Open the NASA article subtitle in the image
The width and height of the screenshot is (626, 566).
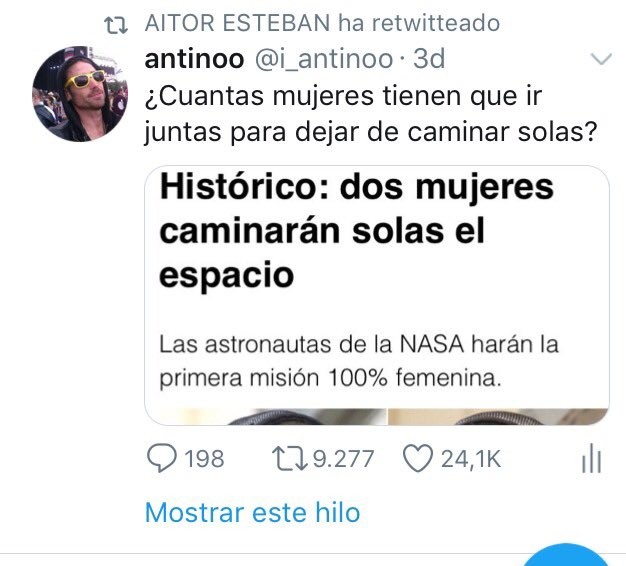point(359,361)
